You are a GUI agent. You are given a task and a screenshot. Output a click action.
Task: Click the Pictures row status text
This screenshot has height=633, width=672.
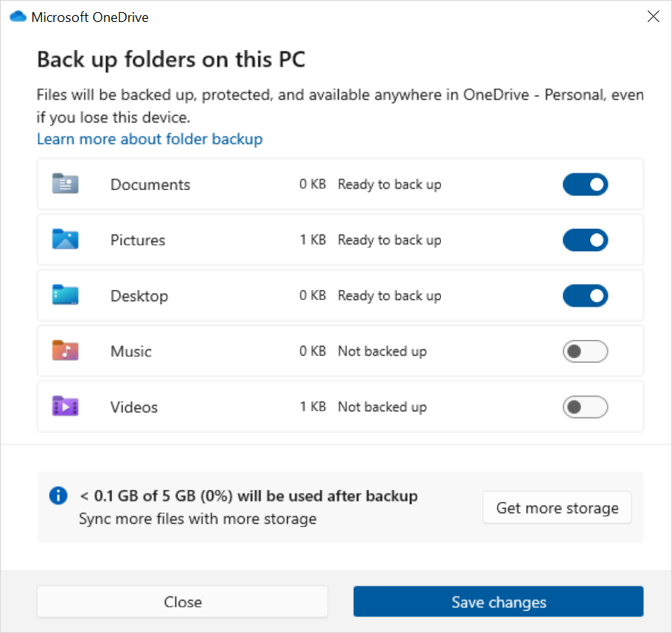click(389, 239)
